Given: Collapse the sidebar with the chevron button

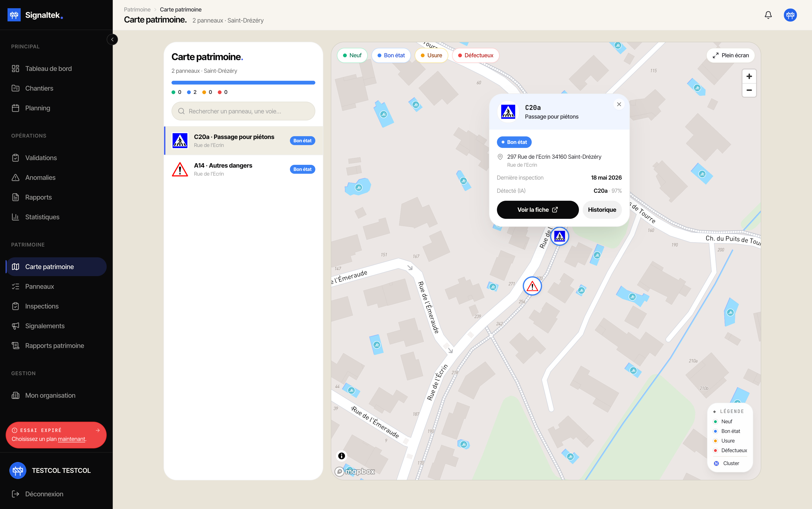Looking at the screenshot, I should coord(113,40).
